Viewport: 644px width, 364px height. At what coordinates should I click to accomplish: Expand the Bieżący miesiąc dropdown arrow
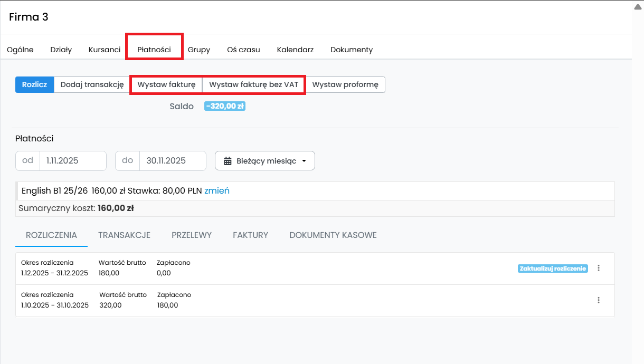tap(304, 161)
